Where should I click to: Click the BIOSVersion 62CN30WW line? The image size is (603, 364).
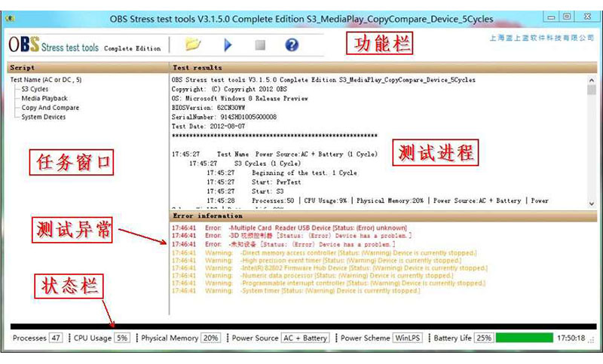click(208, 108)
